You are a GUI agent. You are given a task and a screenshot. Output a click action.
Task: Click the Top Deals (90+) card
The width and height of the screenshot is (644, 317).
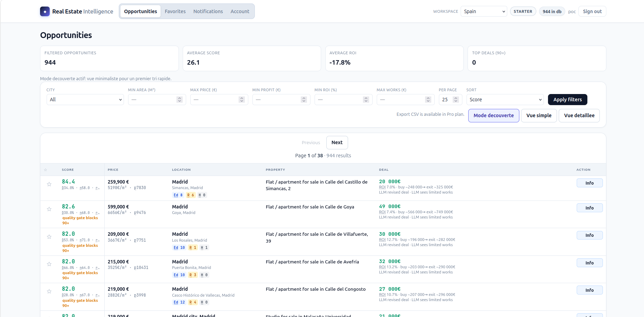point(537,58)
